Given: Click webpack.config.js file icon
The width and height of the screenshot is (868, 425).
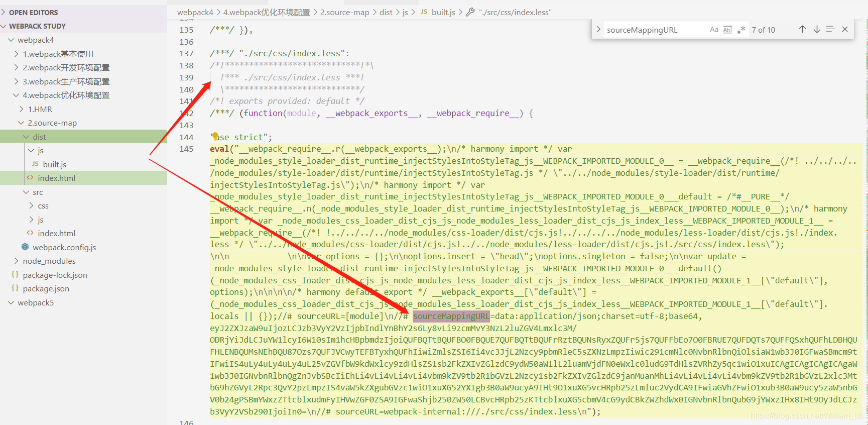Looking at the screenshot, I should tap(25, 247).
